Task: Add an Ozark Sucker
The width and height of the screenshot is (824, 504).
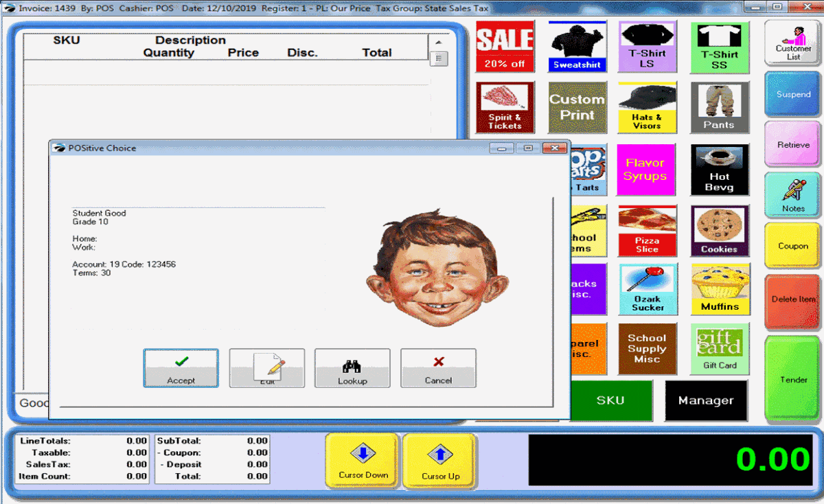Action: pyautogui.click(x=648, y=289)
